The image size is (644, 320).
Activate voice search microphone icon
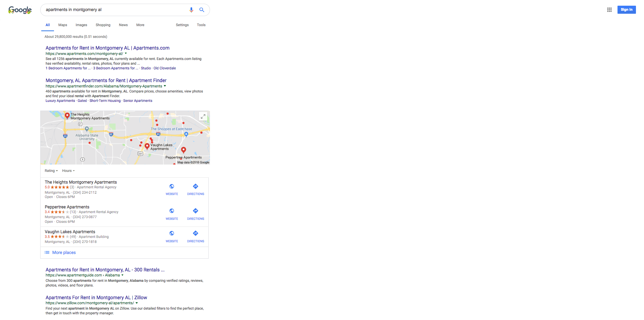(x=191, y=10)
